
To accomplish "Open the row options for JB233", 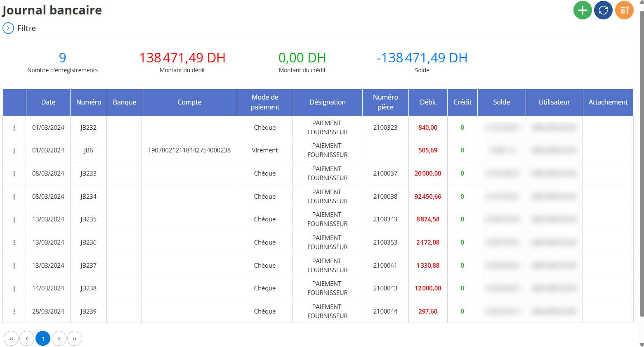I will pos(14,173).
